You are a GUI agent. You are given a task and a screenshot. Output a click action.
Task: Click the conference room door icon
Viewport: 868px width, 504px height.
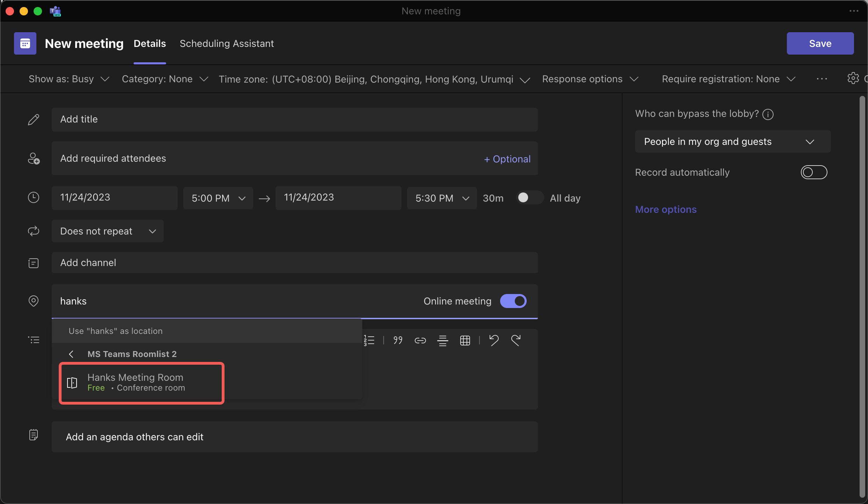72,383
